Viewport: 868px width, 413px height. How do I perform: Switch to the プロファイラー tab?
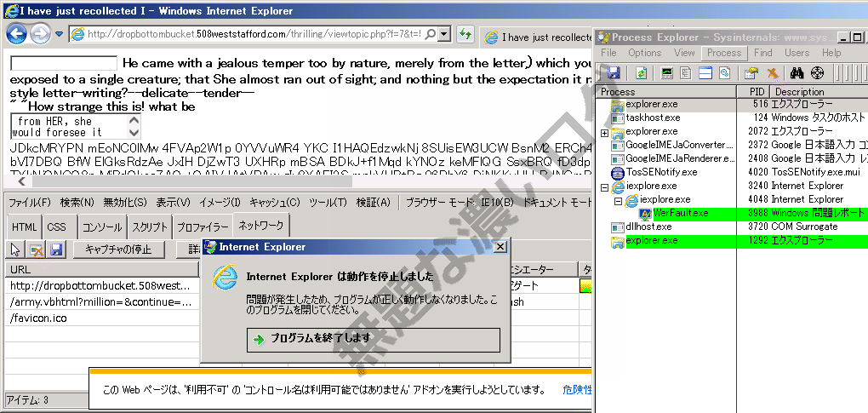203,227
